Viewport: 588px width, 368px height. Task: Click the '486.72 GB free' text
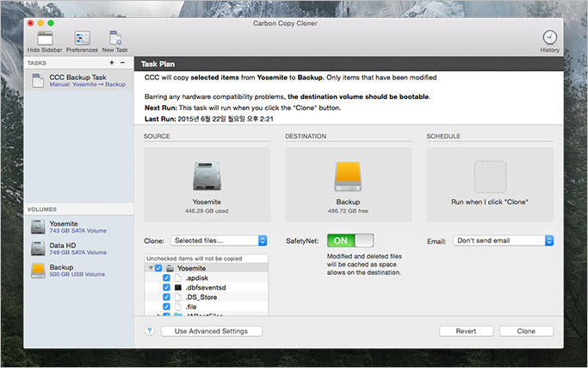[348, 211]
